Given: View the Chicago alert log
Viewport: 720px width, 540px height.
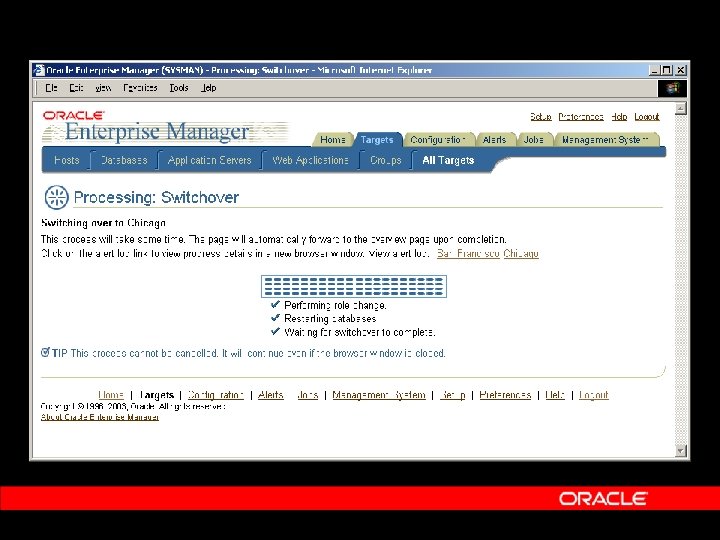Looking at the screenshot, I should coord(521,253).
